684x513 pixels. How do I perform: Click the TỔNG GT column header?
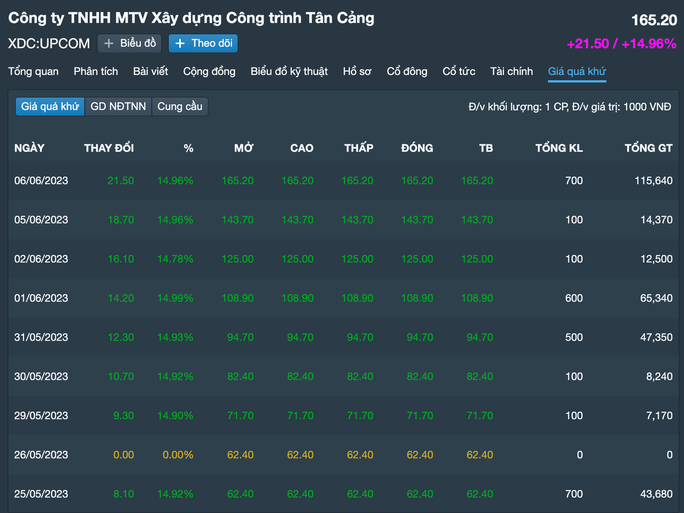click(648, 148)
